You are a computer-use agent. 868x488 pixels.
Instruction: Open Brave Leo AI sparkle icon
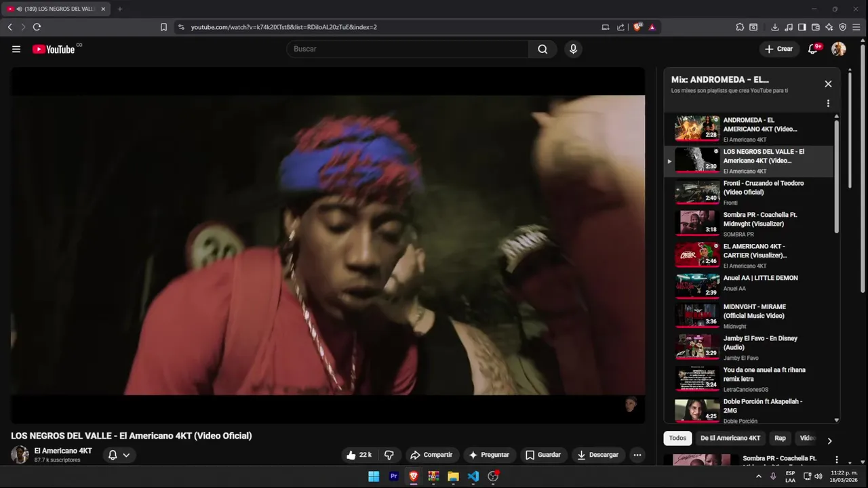[x=829, y=27]
